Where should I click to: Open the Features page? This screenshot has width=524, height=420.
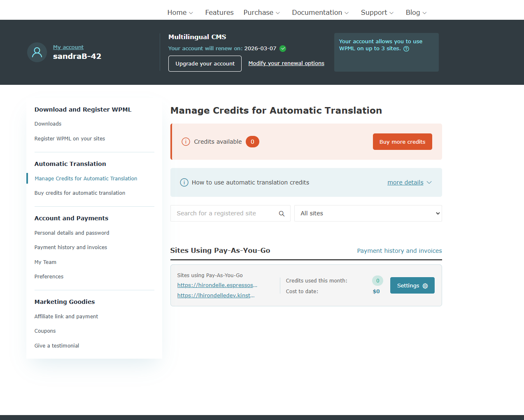[x=219, y=13]
